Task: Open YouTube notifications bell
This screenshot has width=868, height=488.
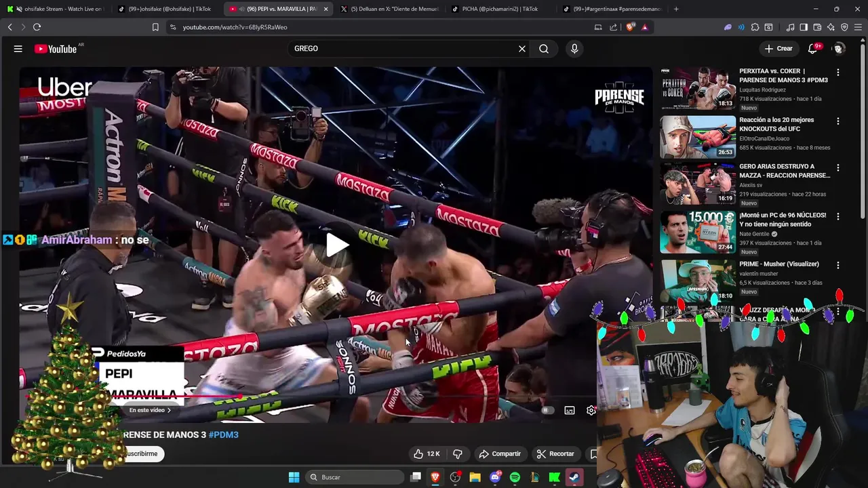Action: coord(813,49)
